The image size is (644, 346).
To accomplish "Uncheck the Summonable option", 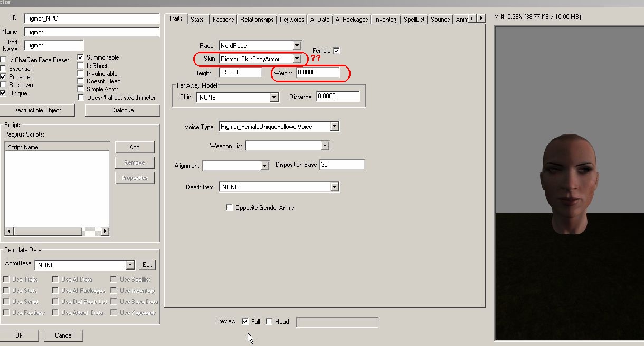I will (x=81, y=57).
